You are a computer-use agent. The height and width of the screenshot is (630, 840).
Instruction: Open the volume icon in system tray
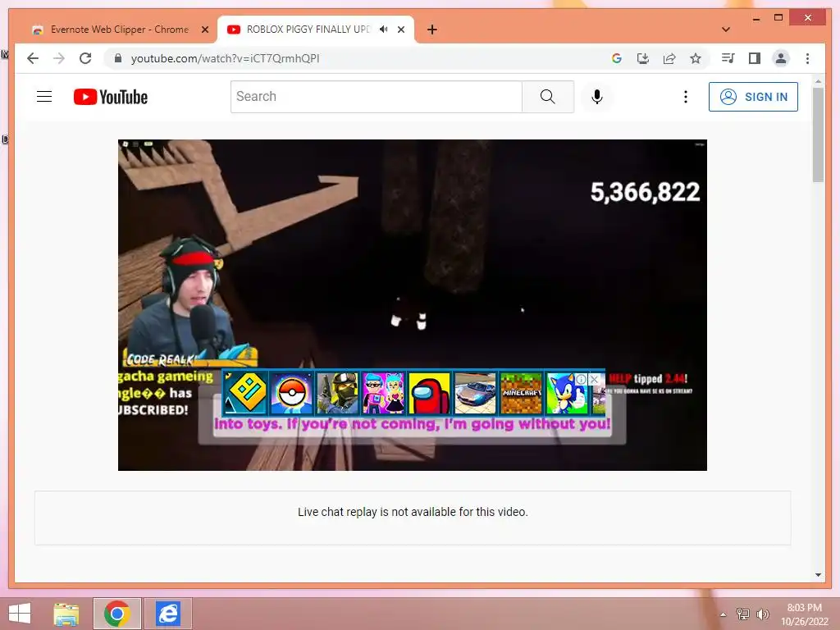click(762, 614)
